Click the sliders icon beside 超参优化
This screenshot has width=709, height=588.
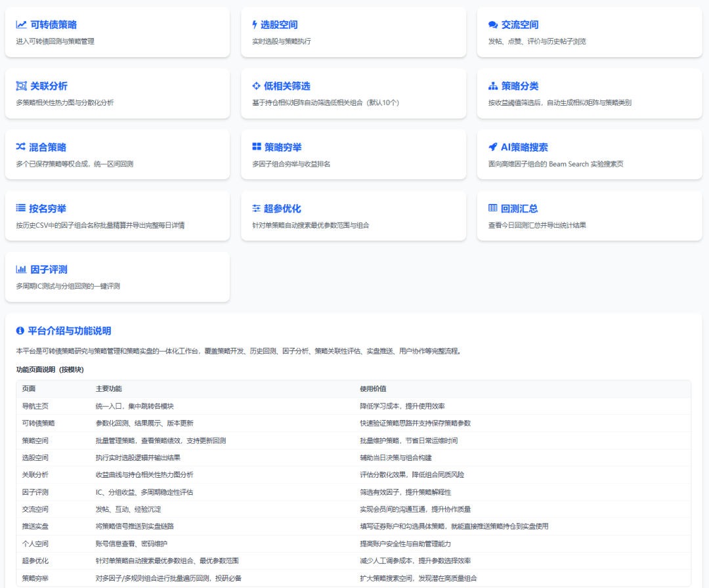[257, 208]
